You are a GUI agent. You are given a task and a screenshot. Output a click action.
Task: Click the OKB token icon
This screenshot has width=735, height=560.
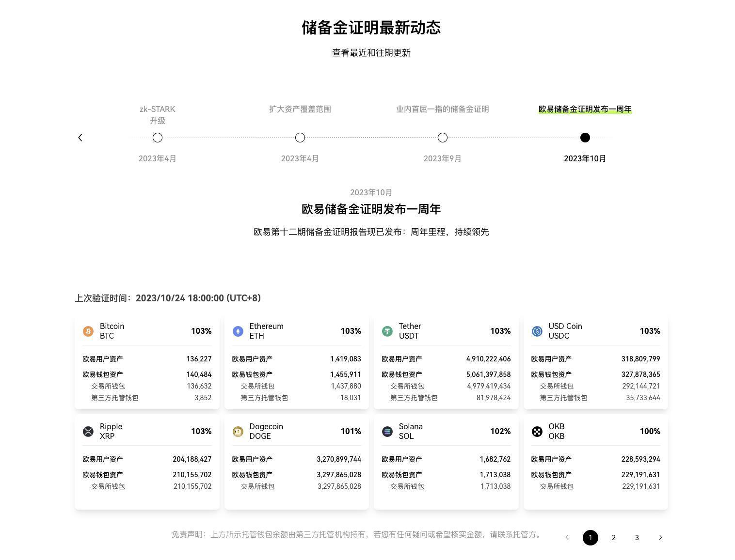pyautogui.click(x=537, y=432)
